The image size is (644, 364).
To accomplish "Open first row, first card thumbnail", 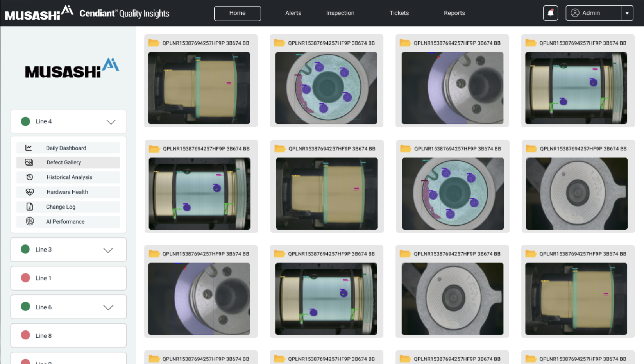I will coord(199,88).
